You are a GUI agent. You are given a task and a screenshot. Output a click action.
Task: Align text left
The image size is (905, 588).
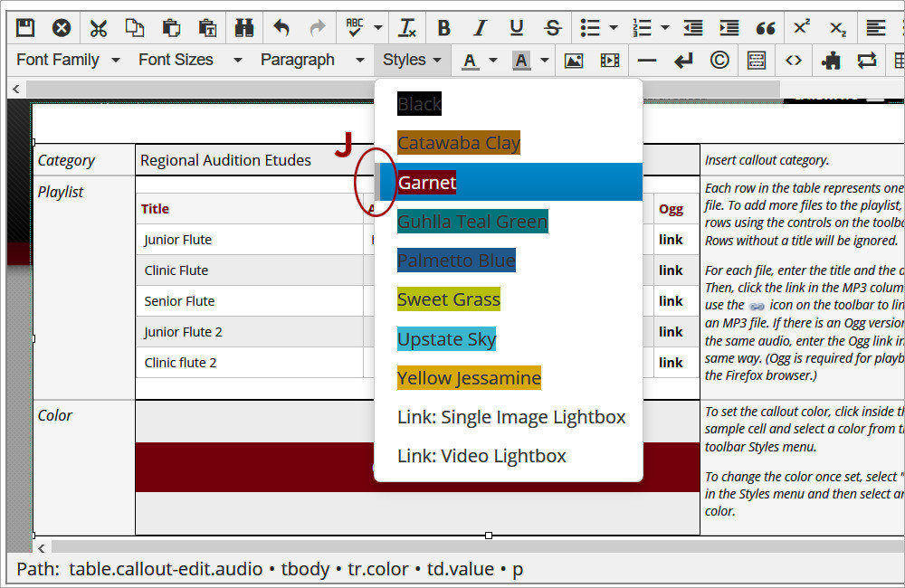(875, 28)
